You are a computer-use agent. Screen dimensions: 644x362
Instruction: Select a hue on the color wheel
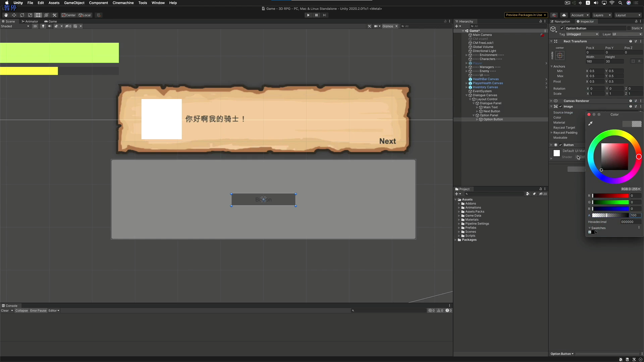click(638, 157)
